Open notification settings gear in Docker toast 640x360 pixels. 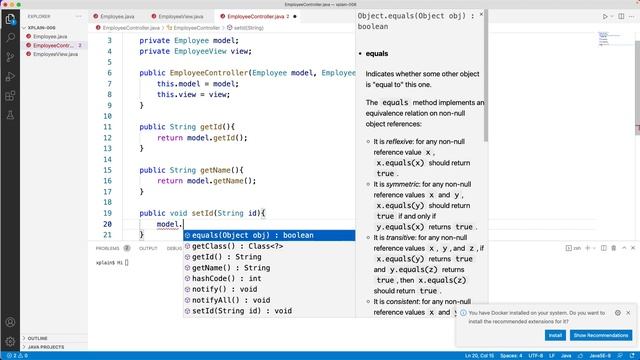coord(618,313)
